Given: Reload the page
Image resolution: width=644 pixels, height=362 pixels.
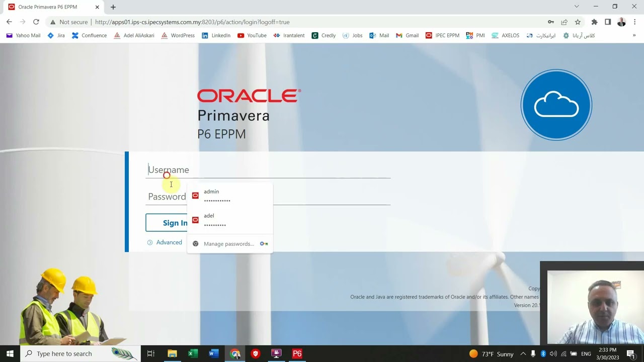Looking at the screenshot, I should coord(36,22).
